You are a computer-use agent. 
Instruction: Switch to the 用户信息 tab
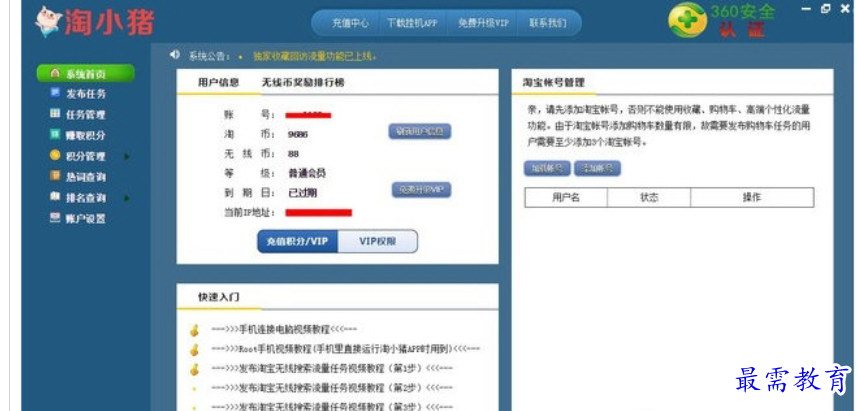pos(218,83)
